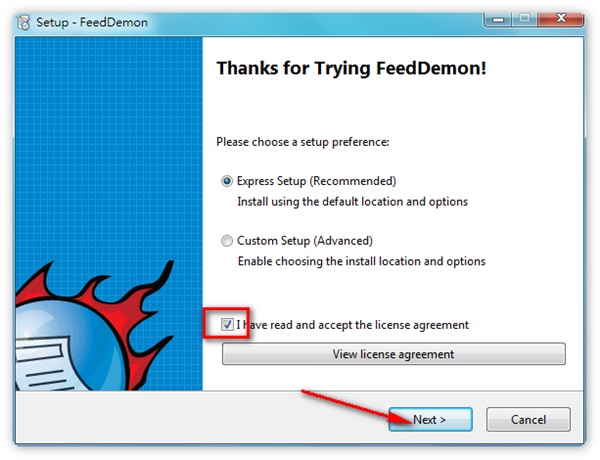This screenshot has width=600, height=460.
Task: Cancel the FeedDemon setup
Action: 528,419
